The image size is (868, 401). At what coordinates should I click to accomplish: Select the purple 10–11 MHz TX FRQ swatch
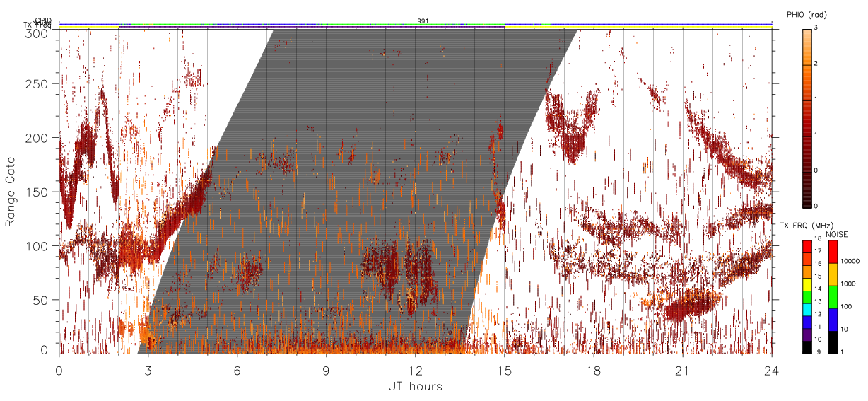click(807, 334)
